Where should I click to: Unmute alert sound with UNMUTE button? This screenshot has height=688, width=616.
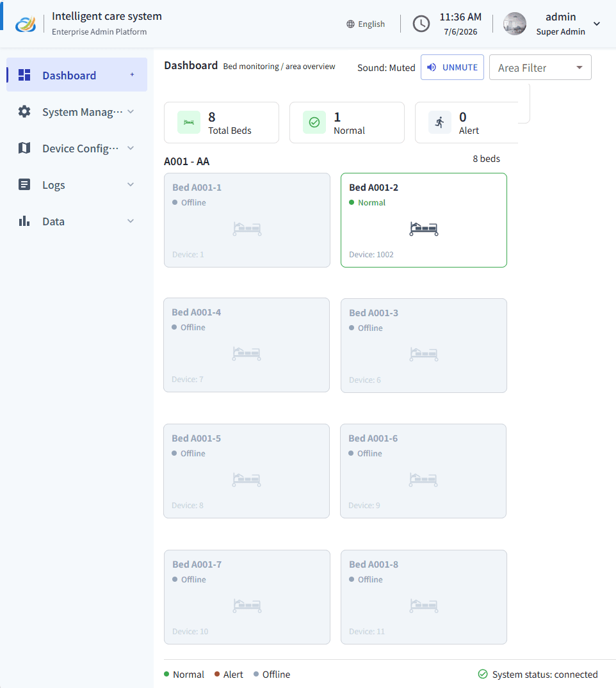[452, 67]
